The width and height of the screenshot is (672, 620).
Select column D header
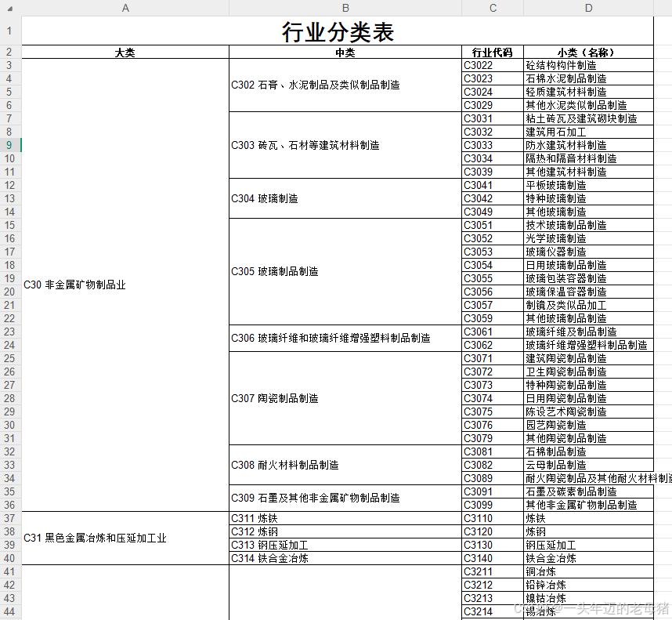[588, 8]
